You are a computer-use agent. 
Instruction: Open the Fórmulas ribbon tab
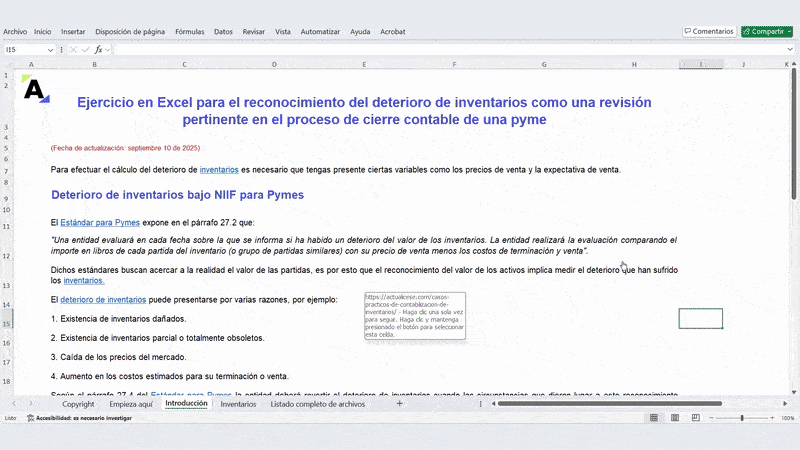pos(189,31)
